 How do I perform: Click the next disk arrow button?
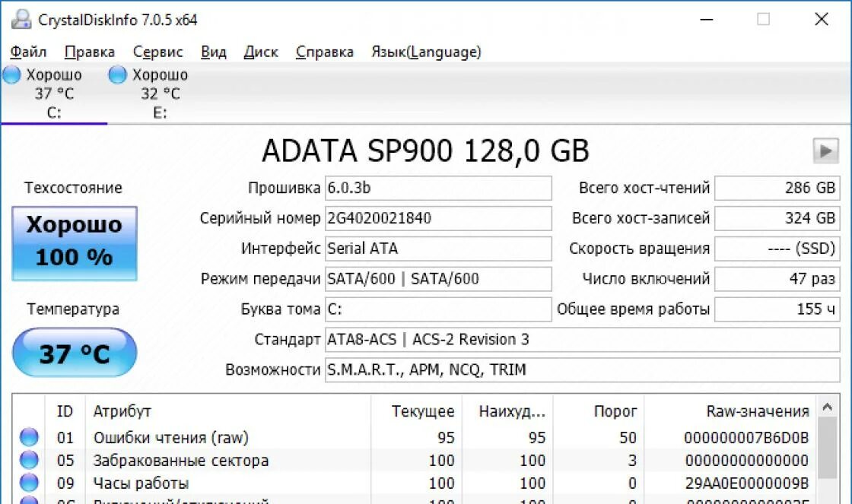[825, 151]
